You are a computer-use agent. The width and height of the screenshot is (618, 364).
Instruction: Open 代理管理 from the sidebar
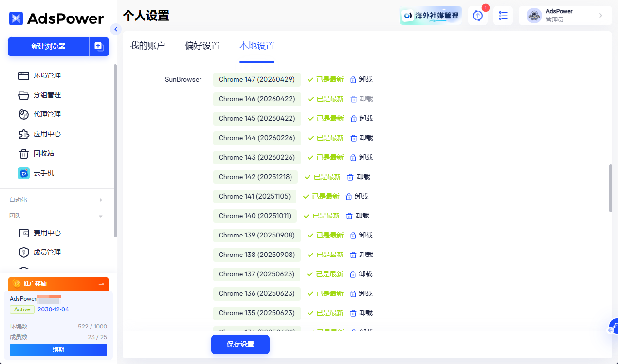(x=47, y=114)
